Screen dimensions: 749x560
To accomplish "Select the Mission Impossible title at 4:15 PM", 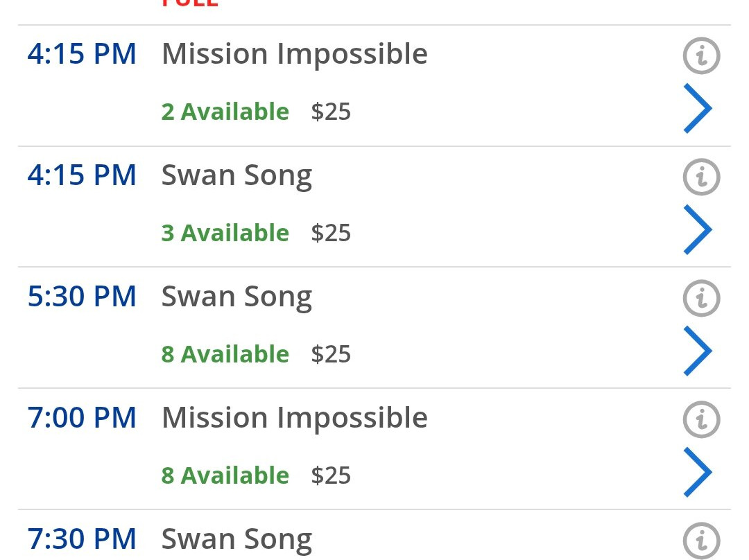I will pyautogui.click(x=295, y=54).
